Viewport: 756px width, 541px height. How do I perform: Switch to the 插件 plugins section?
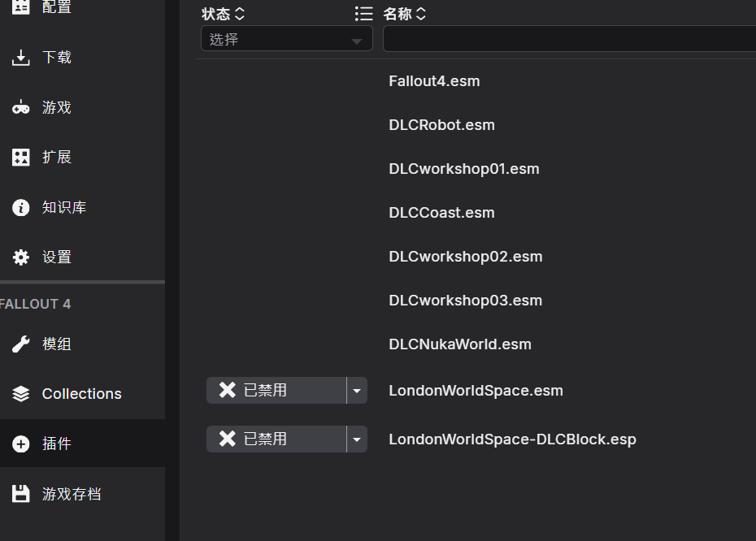[57, 444]
